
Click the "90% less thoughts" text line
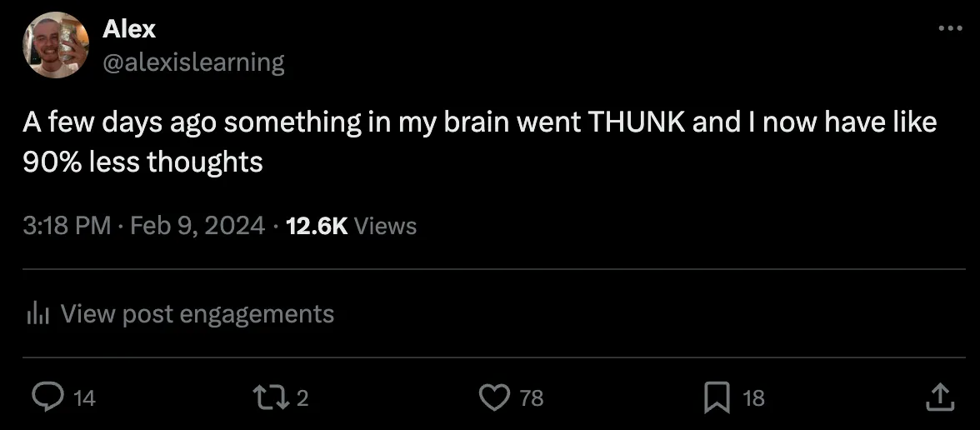[142, 162]
